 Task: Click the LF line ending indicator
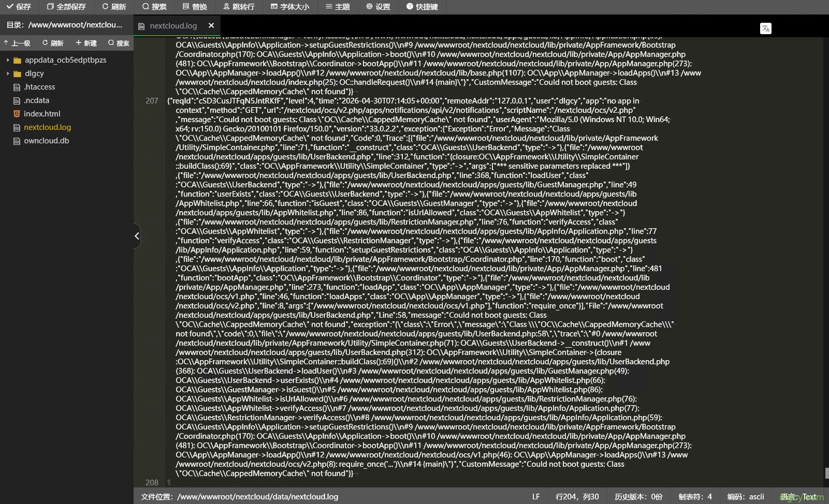[536, 497]
